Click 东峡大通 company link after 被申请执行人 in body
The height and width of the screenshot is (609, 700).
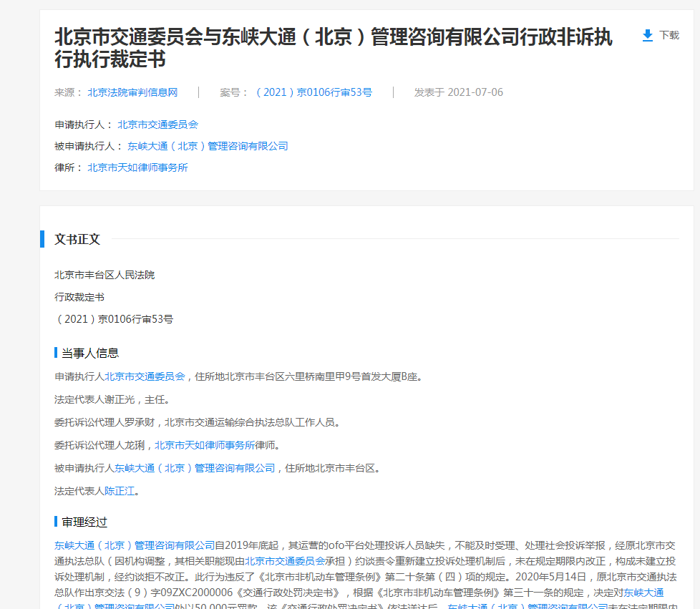tap(195, 468)
